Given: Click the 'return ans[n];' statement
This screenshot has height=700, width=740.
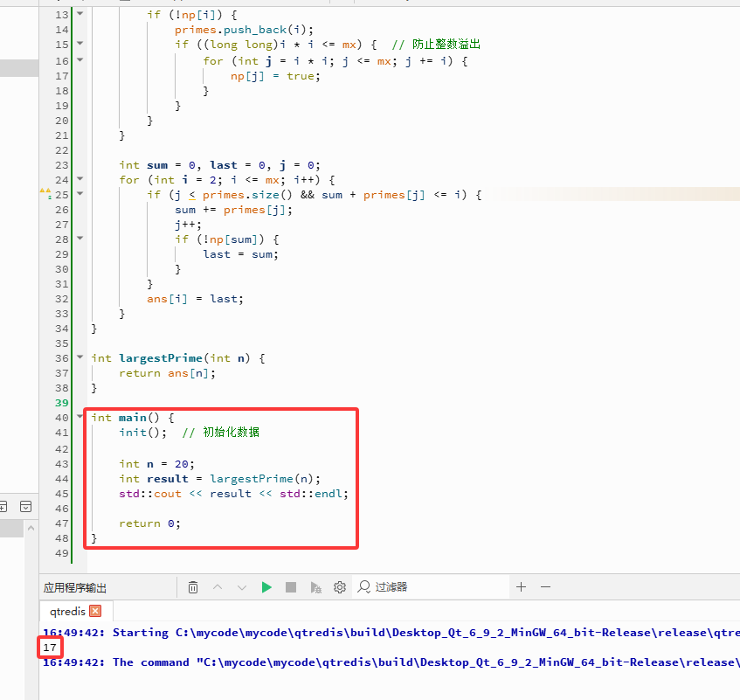Looking at the screenshot, I should tap(168, 373).
